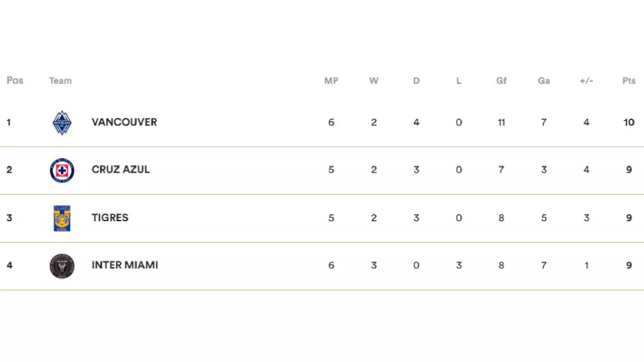Image resolution: width=644 pixels, height=362 pixels.
Task: Select the TIGRES team name
Action: 110,218
